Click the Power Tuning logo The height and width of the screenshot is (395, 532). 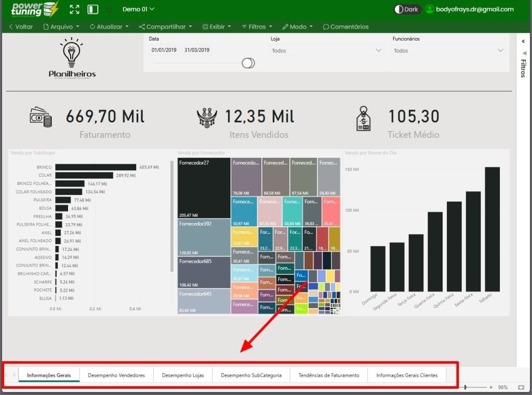pos(35,9)
